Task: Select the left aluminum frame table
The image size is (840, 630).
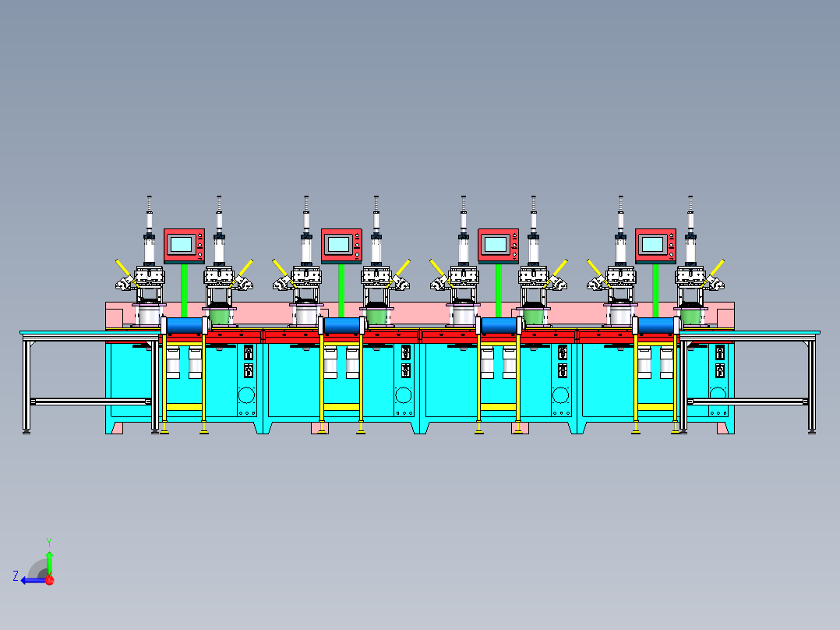Action: pyautogui.click(x=90, y=382)
